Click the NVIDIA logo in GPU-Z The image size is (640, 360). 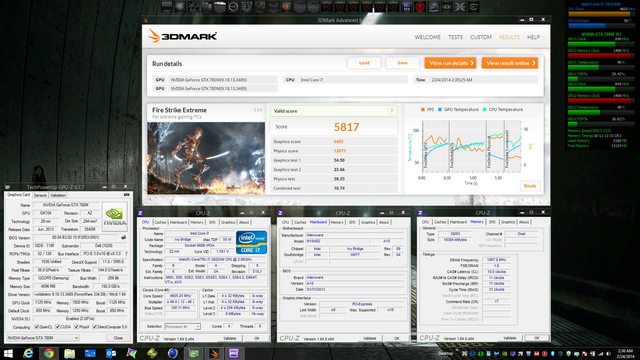[114, 216]
